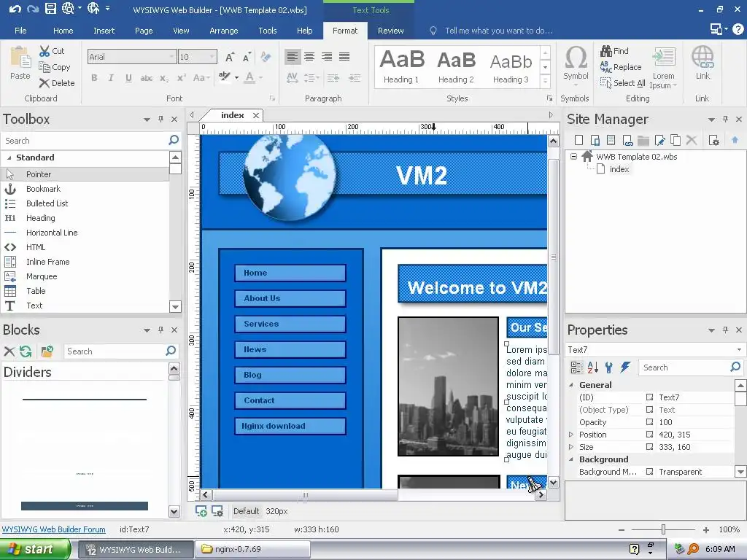Apply the Heading 1 style

click(x=402, y=66)
